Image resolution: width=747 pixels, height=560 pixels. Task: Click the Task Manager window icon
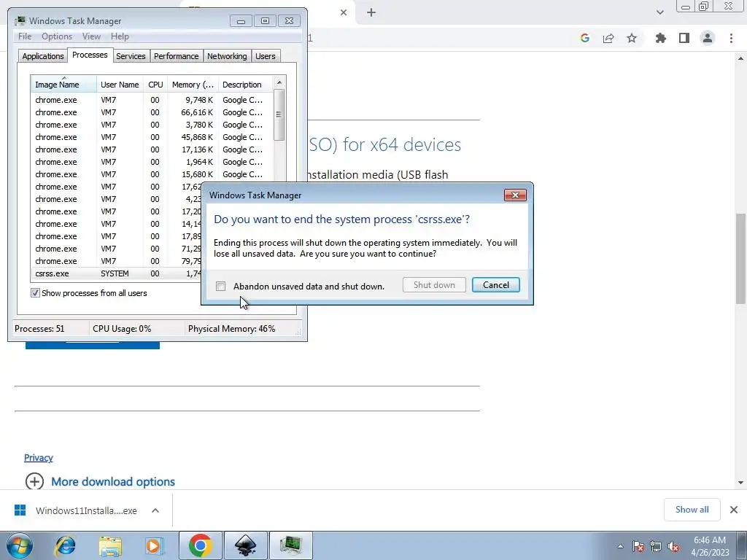click(20, 20)
